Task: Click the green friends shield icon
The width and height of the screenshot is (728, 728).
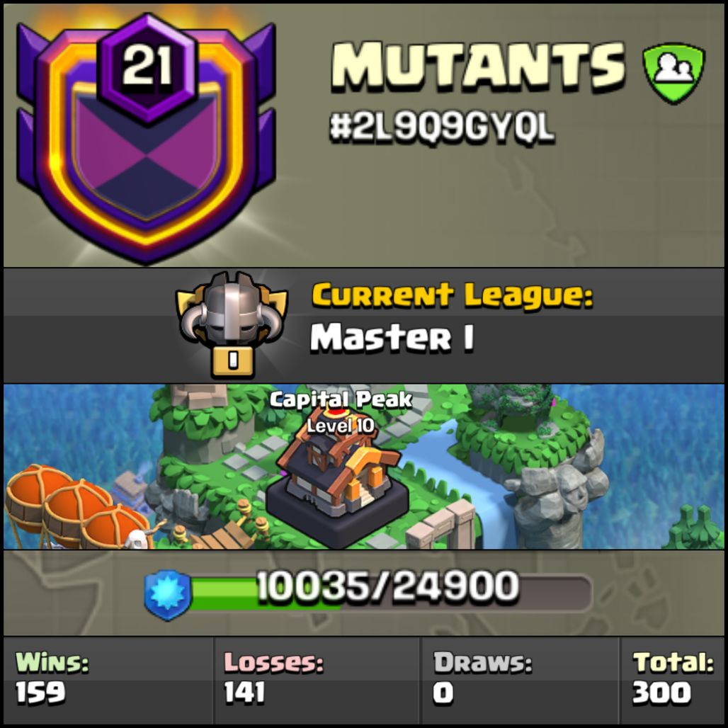Action: [673, 73]
